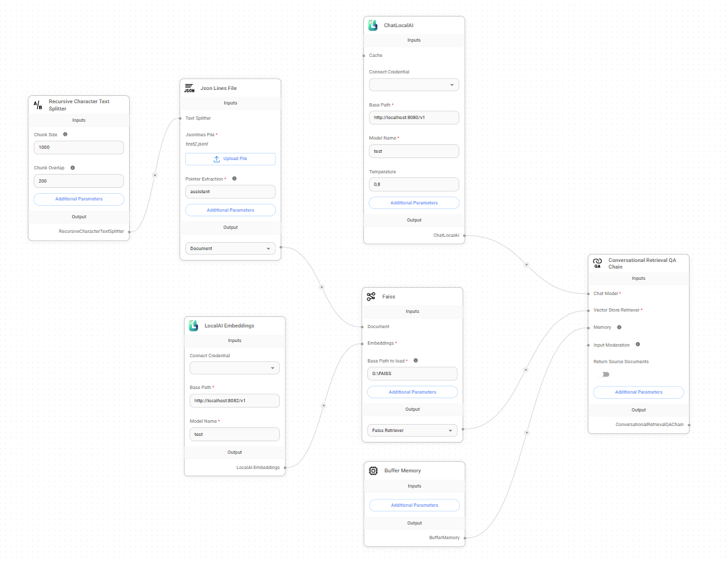Click the Memory info icon
Image resolution: width=728 pixels, height=561 pixels.
click(x=619, y=327)
